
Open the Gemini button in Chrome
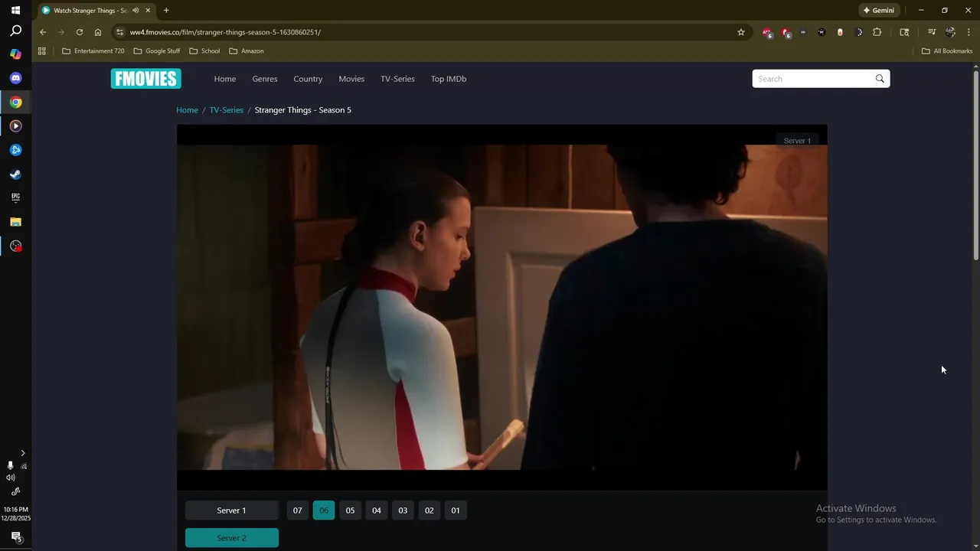click(x=879, y=11)
